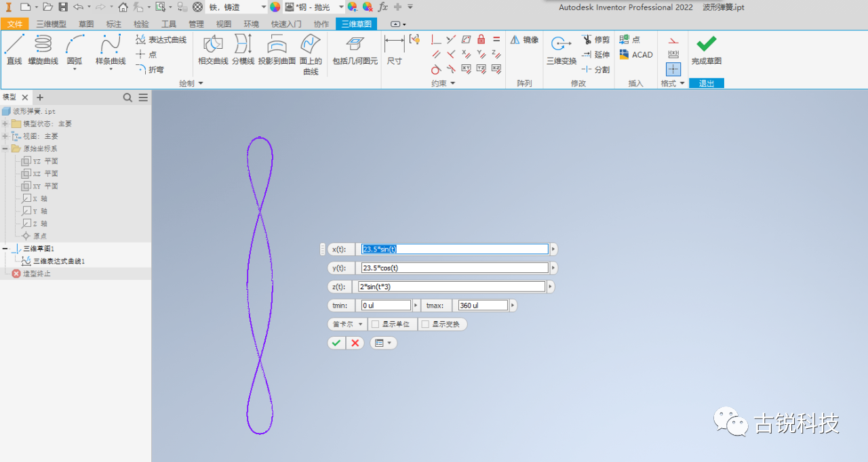Select the 折弯 bend tool

tap(150, 69)
